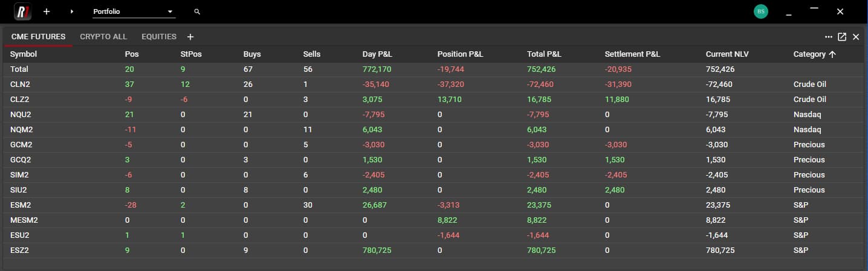Open the BS user avatar

pos(760,11)
